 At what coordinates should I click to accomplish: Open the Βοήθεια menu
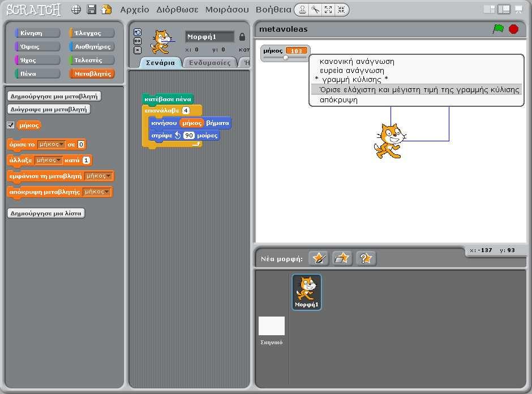tap(273, 10)
